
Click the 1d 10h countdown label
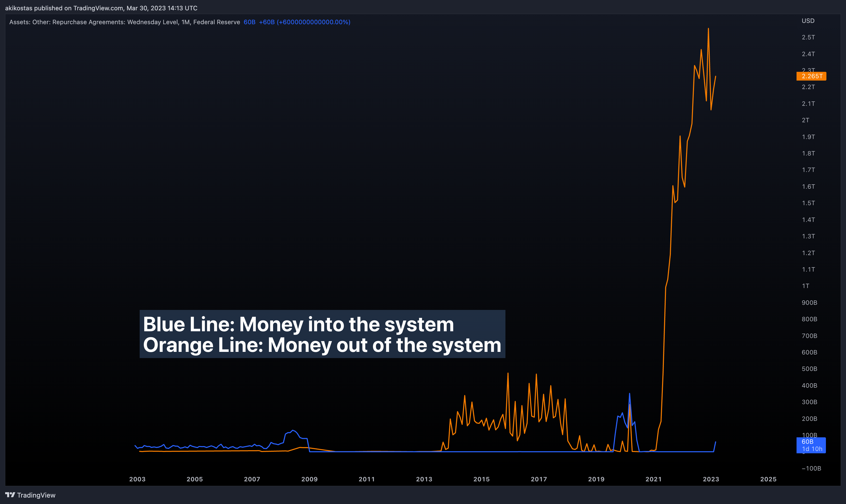pyautogui.click(x=812, y=449)
